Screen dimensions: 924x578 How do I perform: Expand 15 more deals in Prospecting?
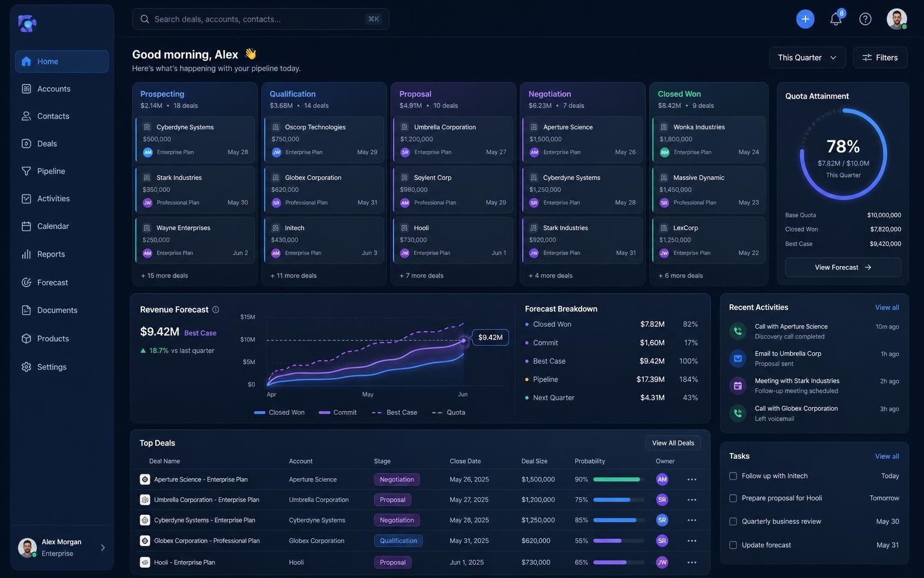click(164, 276)
